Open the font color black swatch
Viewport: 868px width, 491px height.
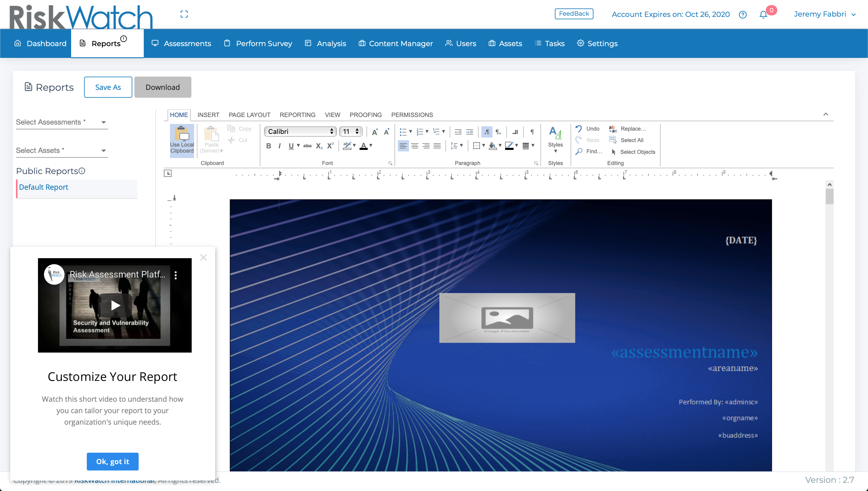(x=363, y=146)
